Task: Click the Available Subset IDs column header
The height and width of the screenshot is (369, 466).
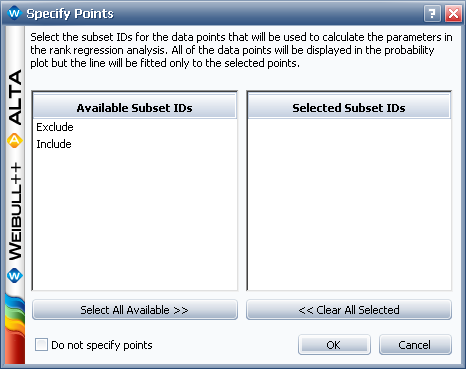Action: pos(135,108)
